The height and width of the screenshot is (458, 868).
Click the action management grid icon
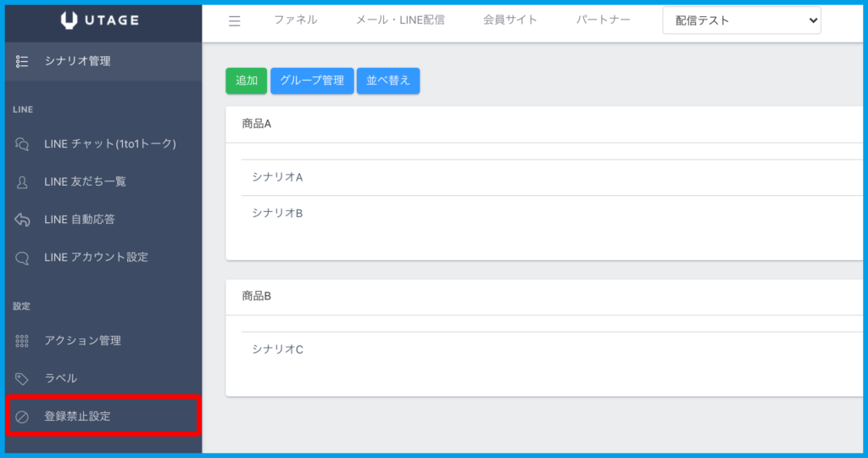(23, 341)
